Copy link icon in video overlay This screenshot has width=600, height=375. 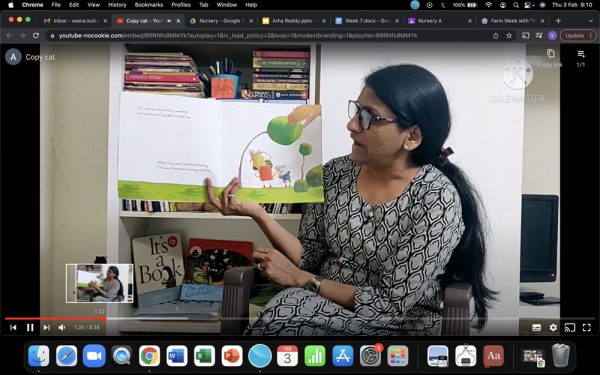[550, 54]
